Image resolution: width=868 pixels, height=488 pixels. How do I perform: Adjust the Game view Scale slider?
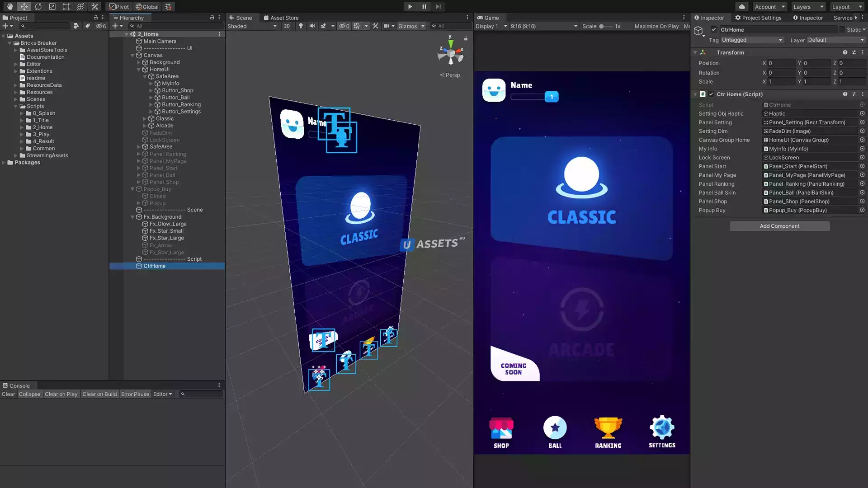click(x=602, y=26)
